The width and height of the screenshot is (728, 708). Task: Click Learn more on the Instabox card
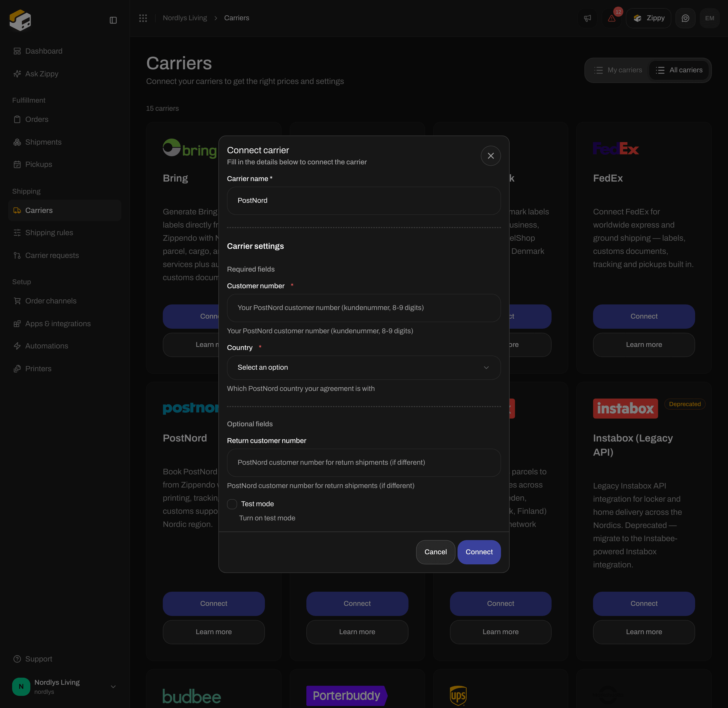pyautogui.click(x=644, y=632)
